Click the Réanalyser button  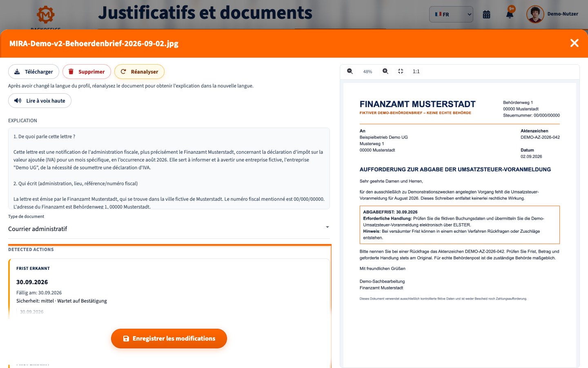(x=139, y=72)
